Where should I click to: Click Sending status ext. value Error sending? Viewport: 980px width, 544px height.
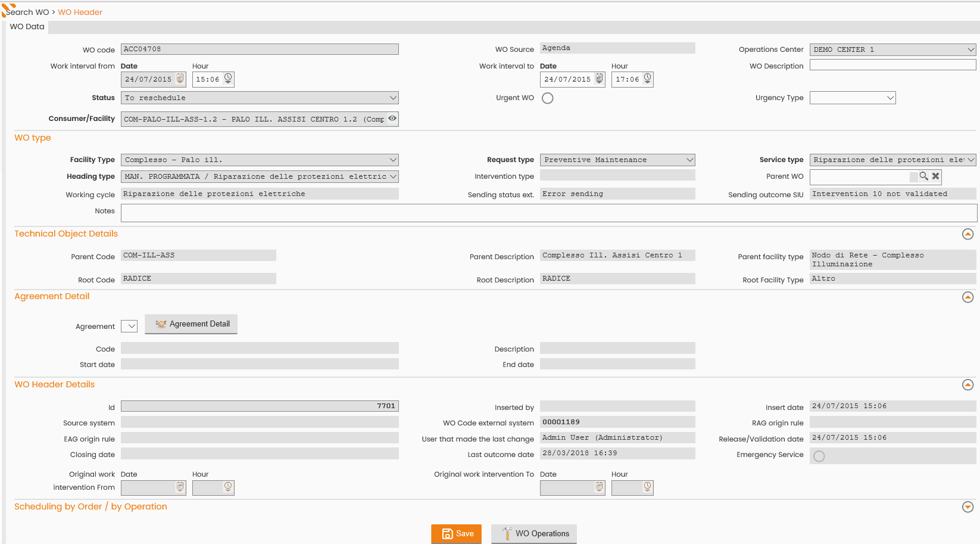[x=617, y=194]
